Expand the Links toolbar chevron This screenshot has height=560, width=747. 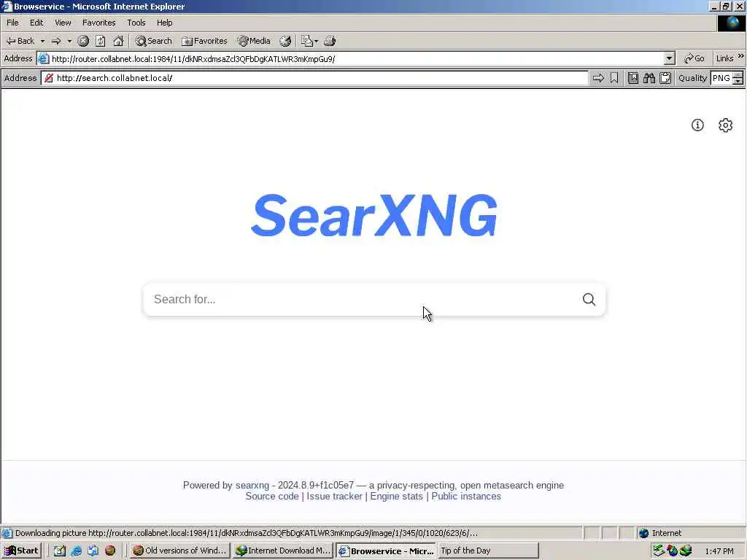pyautogui.click(x=741, y=56)
